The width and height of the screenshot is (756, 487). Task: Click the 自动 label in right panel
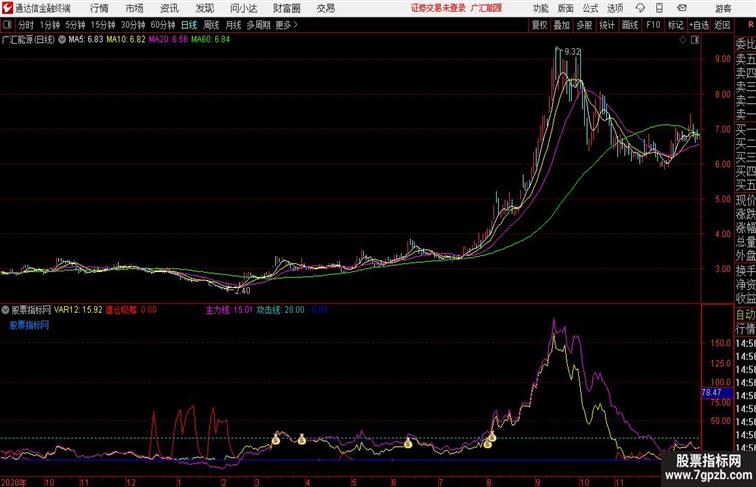pos(745,315)
